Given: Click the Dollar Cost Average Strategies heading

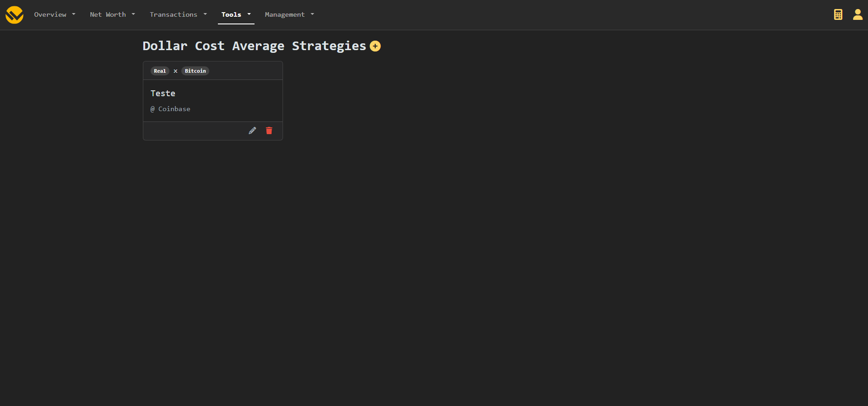Looking at the screenshot, I should point(254,46).
